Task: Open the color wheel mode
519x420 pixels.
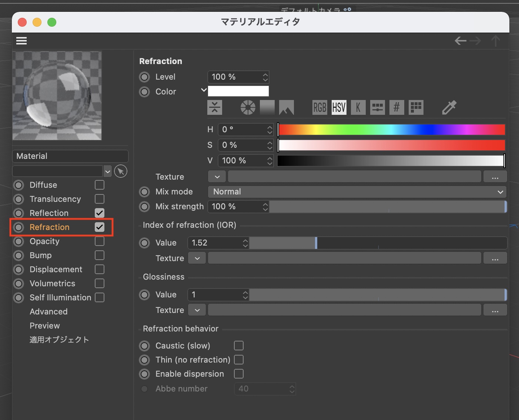Action: (248, 108)
